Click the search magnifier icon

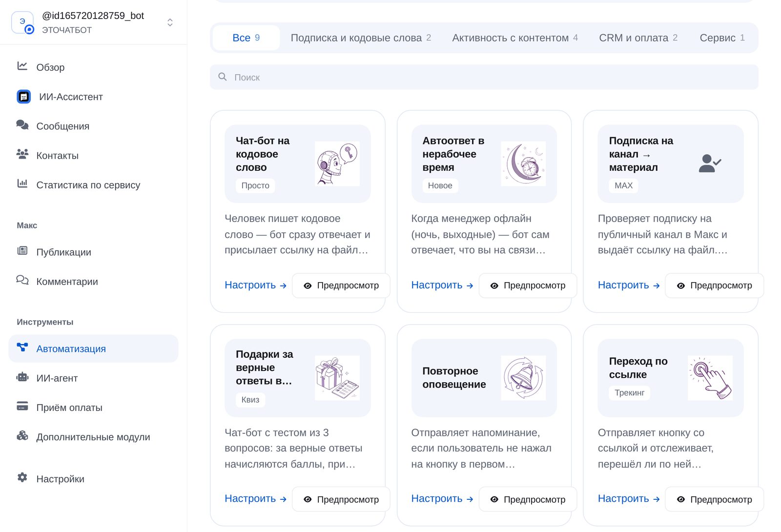tap(223, 77)
